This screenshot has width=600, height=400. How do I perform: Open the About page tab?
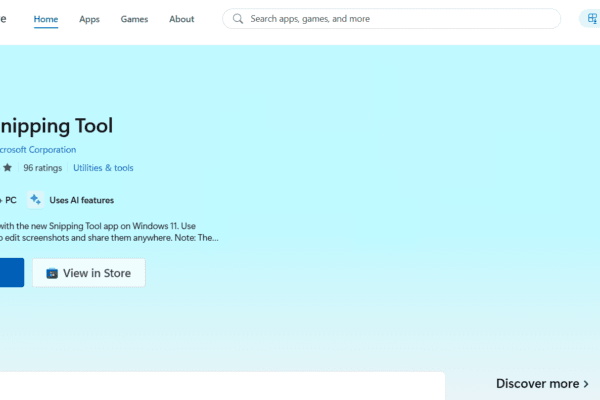pos(182,19)
